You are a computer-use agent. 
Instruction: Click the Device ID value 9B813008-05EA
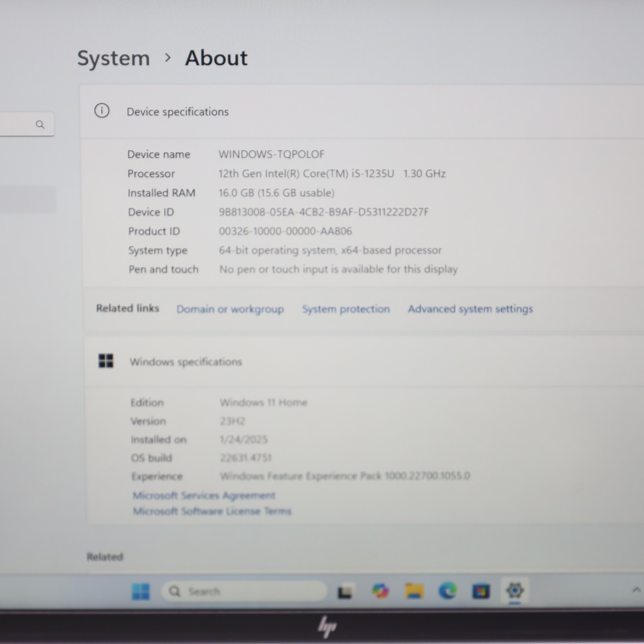324,212
